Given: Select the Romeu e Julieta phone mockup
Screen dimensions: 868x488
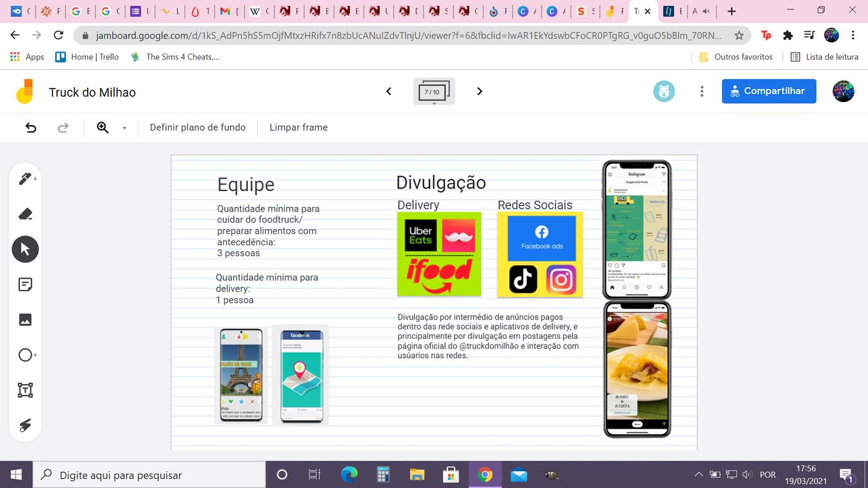Looking at the screenshot, I should (637, 369).
